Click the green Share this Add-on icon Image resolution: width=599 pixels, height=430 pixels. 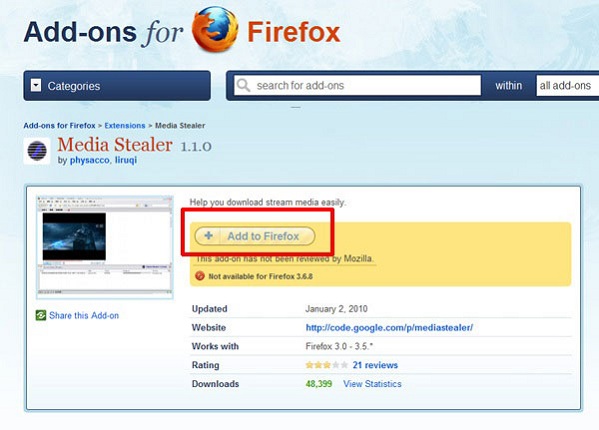click(41, 315)
